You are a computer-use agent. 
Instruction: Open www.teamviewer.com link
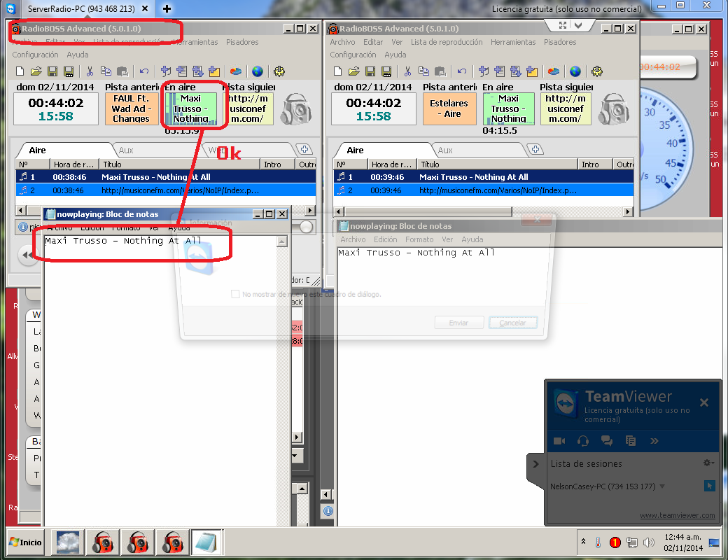point(678,515)
